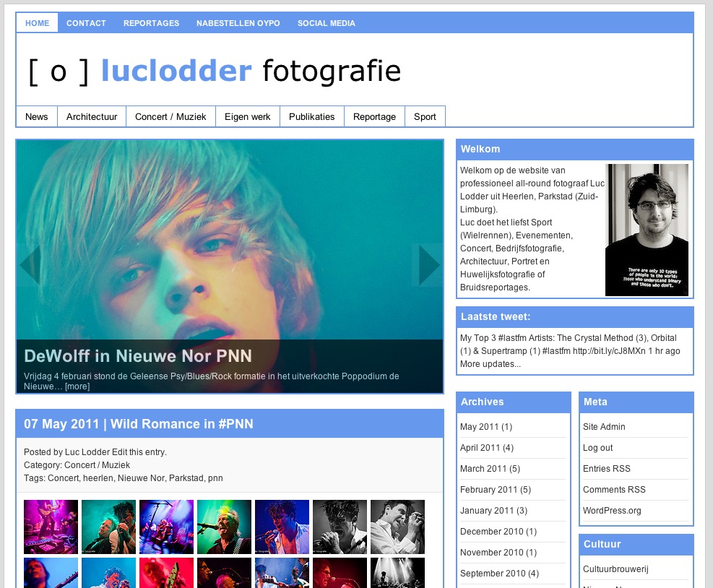Open the bit.ly link in the latest tweet
This screenshot has width=713, height=588.
[609, 351]
